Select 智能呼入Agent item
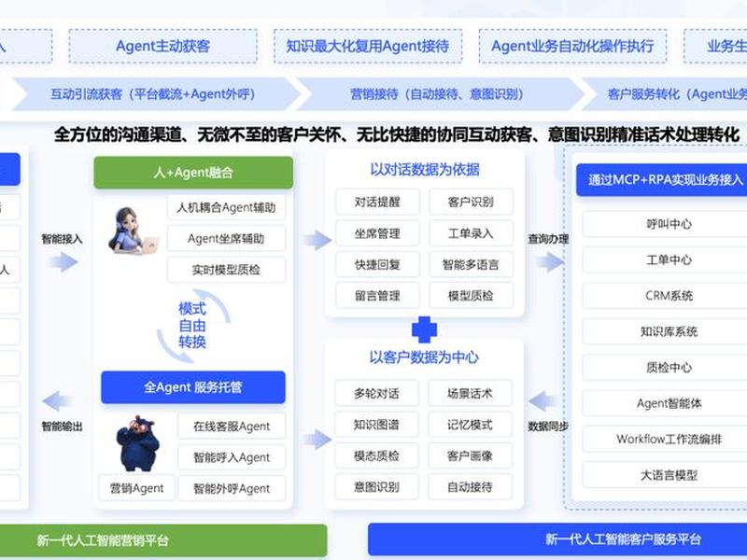This screenshot has width=747, height=560. click(x=232, y=457)
